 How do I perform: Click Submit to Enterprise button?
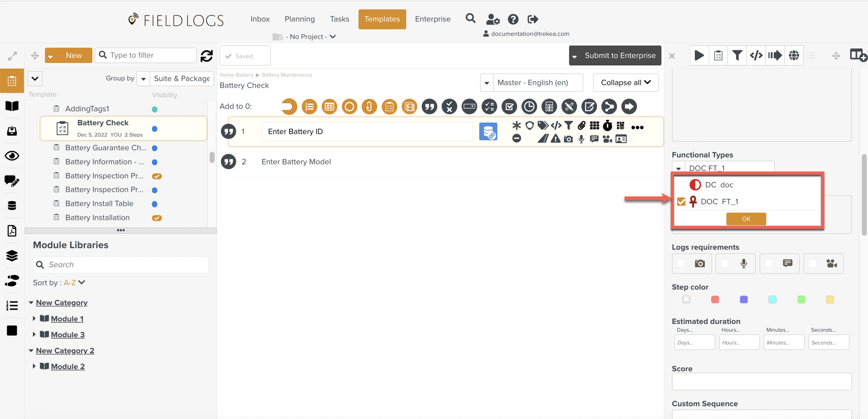(x=620, y=55)
